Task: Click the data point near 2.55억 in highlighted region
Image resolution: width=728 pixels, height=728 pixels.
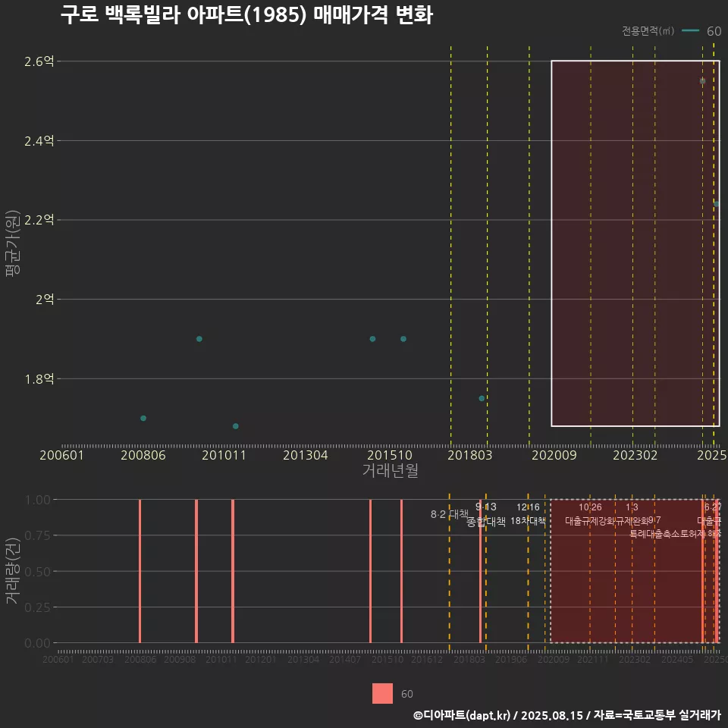Action: click(702, 81)
